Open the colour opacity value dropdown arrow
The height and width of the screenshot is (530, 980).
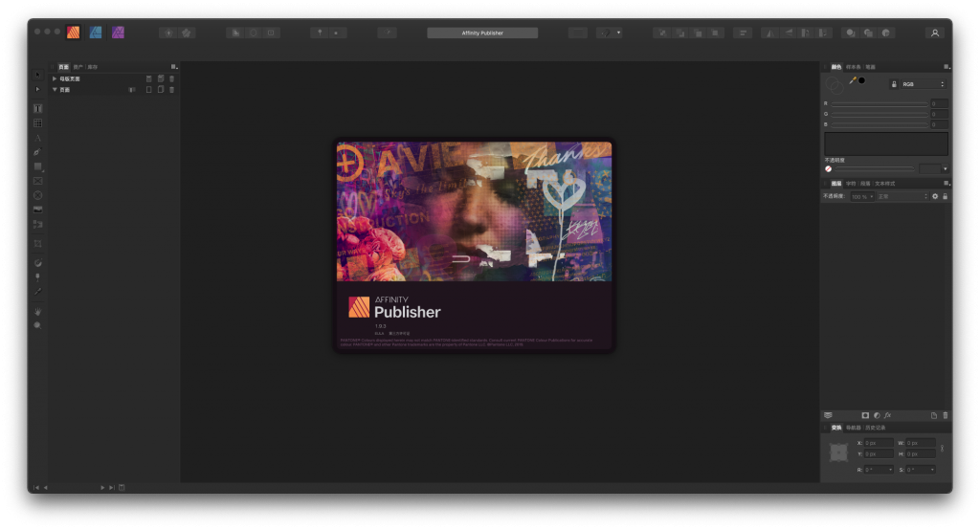(x=945, y=168)
